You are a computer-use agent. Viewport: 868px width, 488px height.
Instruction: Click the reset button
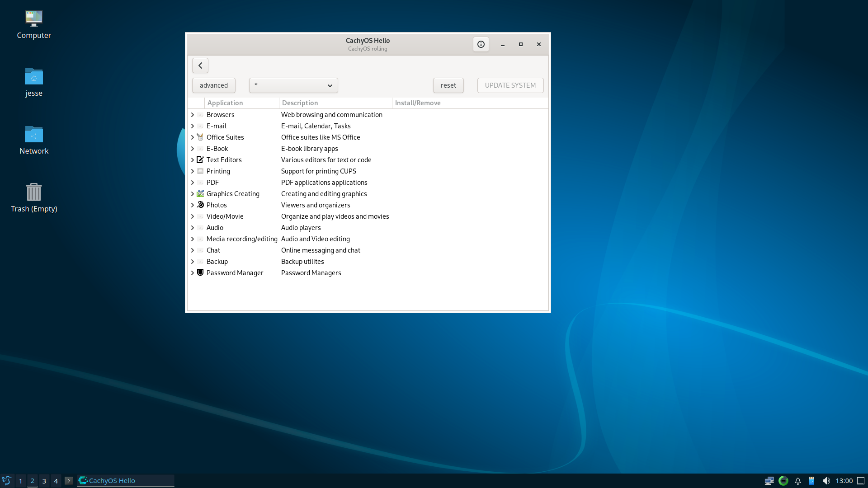click(448, 85)
